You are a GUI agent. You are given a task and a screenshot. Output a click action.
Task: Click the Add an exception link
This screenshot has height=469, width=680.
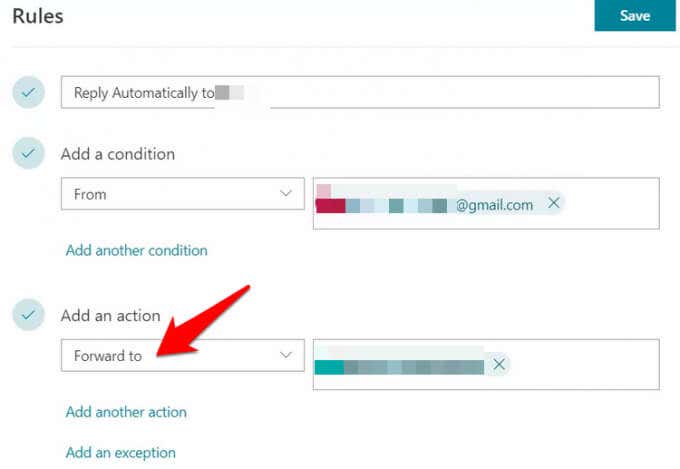pyautogui.click(x=121, y=452)
